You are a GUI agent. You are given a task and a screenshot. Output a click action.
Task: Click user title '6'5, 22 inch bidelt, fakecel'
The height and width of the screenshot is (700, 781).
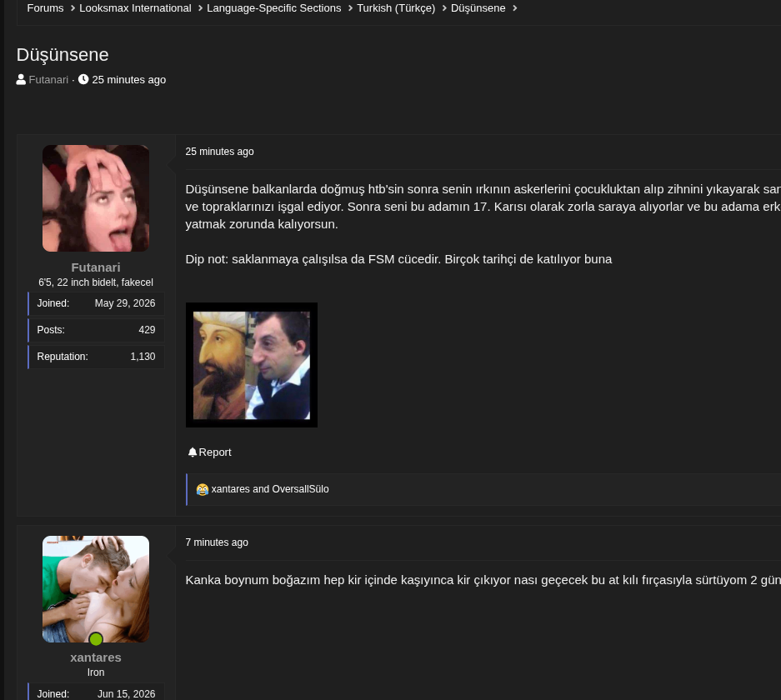click(x=96, y=282)
